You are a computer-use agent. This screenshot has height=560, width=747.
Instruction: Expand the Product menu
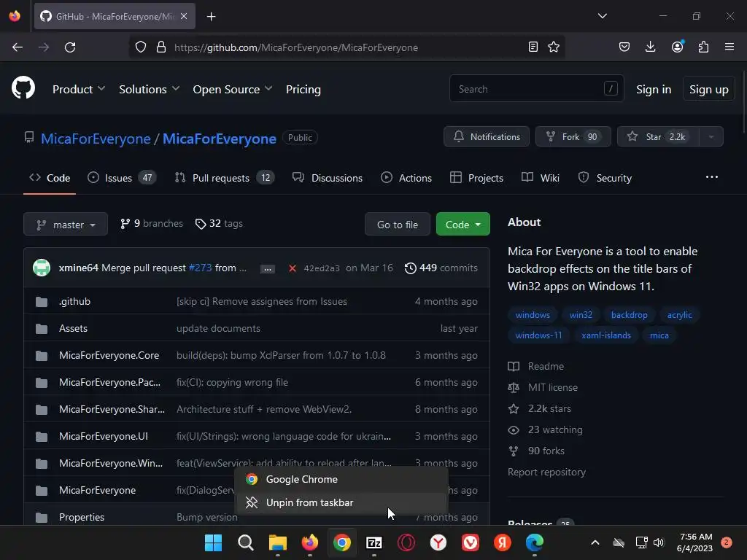[x=79, y=89]
